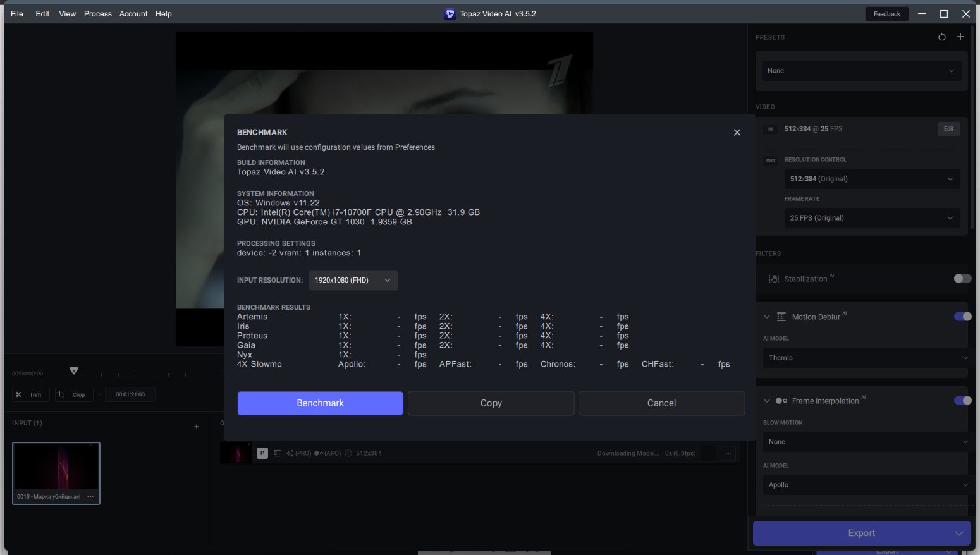Image resolution: width=980 pixels, height=555 pixels.
Task: Click the timeline playhead marker
Action: coord(73,371)
